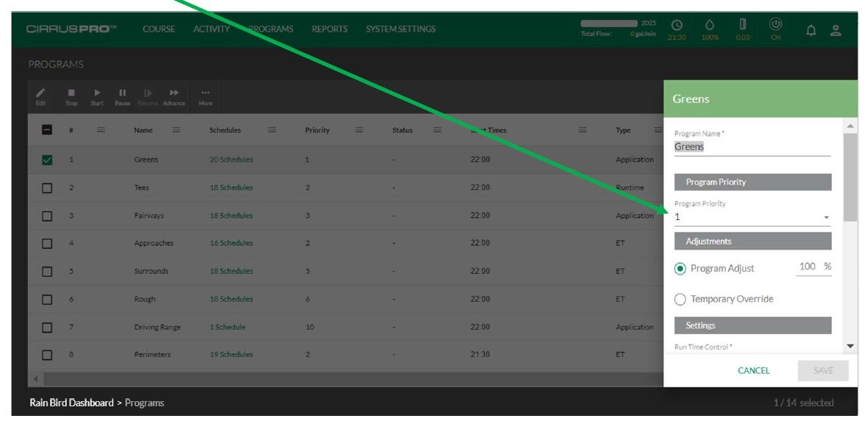Click the Resume icon in toolbar
This screenshot has height=424, width=868.
point(148,93)
